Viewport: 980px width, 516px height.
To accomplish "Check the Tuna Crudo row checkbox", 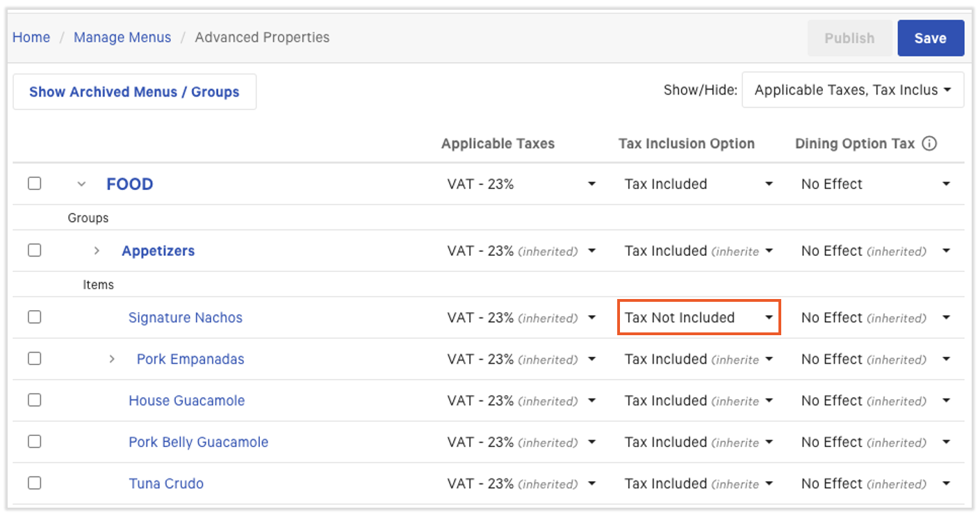I will 35,483.
